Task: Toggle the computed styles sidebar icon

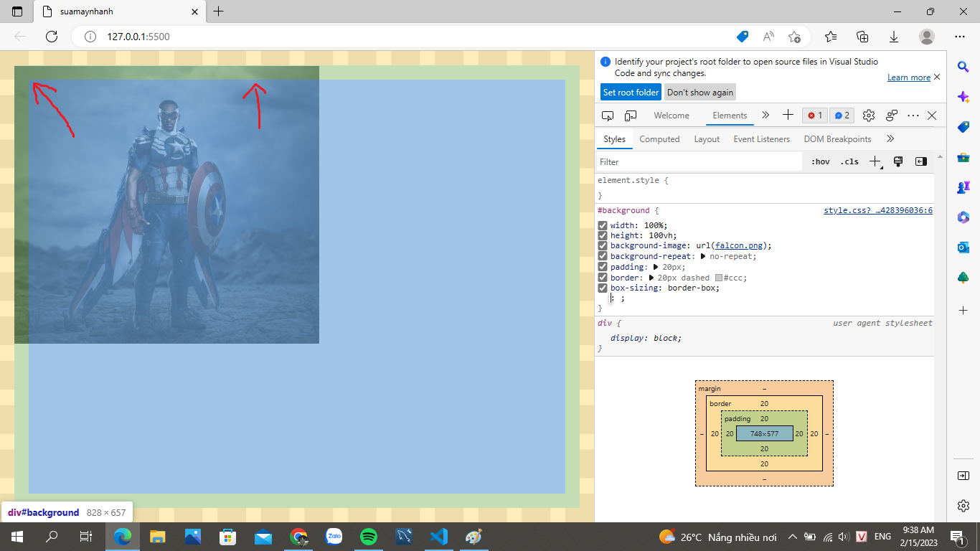Action: point(921,162)
